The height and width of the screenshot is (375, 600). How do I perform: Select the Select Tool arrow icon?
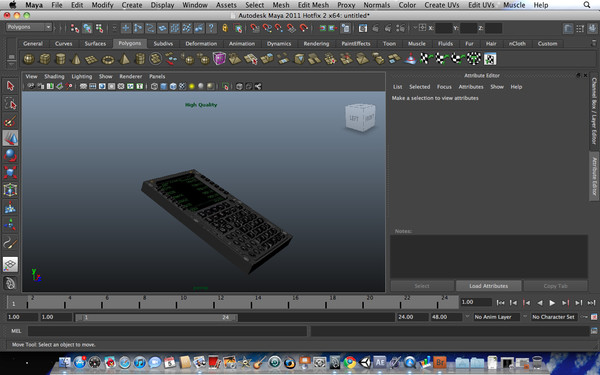tap(10, 86)
